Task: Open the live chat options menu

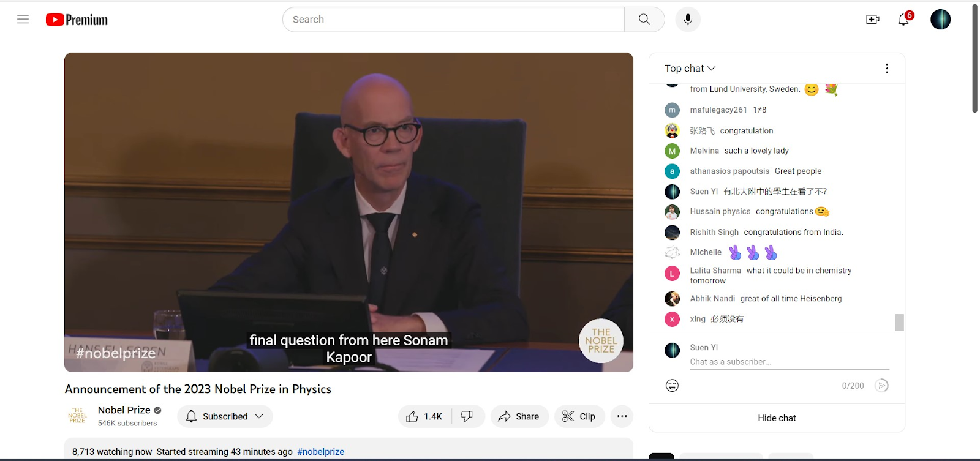Action: (x=886, y=69)
